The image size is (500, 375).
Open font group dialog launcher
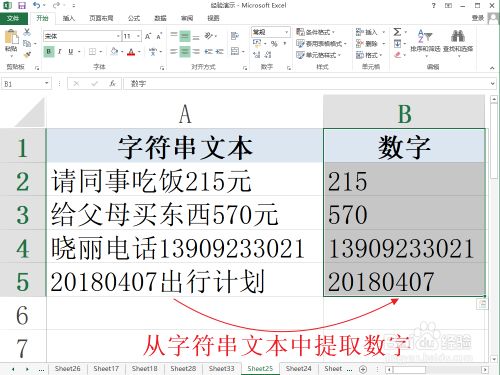click(x=162, y=68)
